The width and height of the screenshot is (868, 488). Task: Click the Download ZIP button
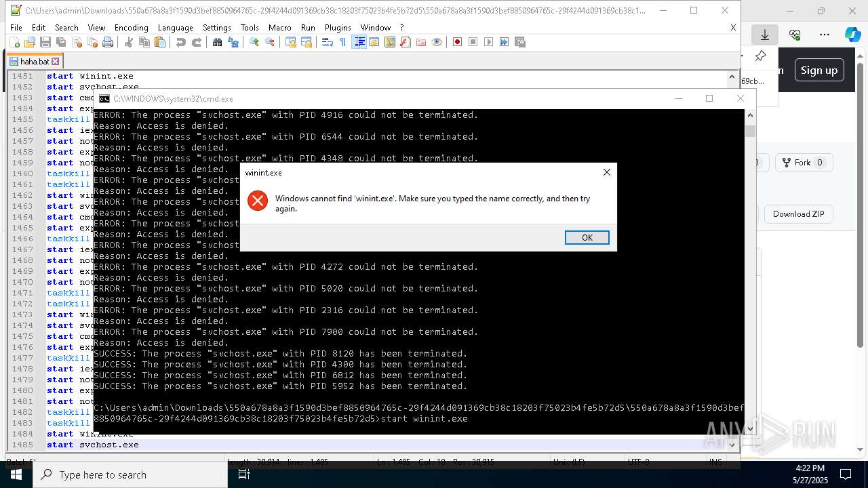coord(798,214)
